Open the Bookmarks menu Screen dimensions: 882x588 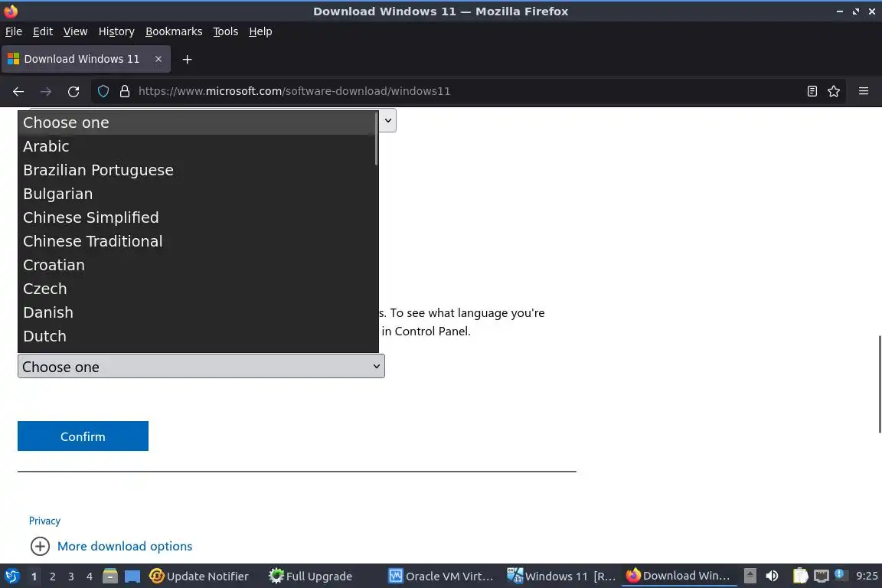(x=174, y=31)
